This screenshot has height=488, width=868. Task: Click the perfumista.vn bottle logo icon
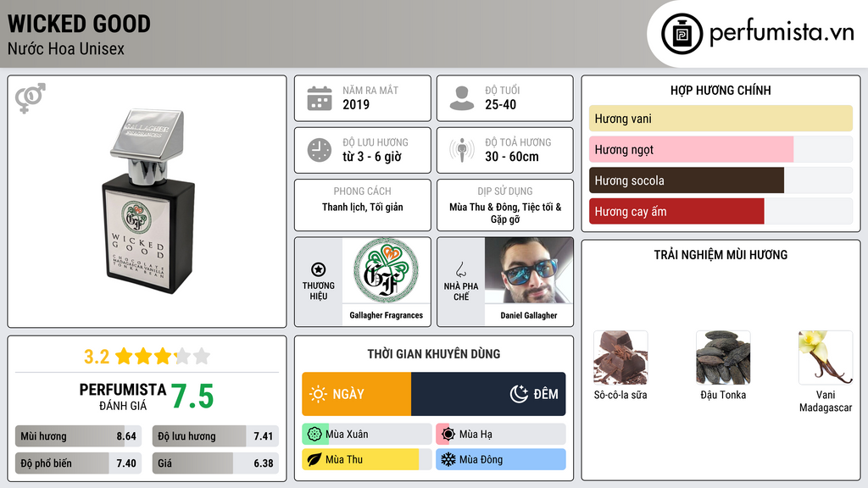(x=682, y=34)
